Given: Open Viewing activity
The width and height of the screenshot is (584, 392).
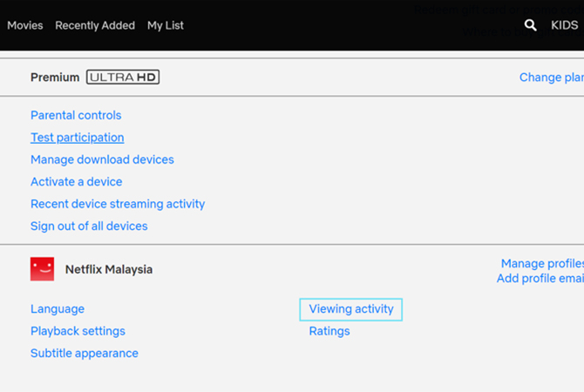Looking at the screenshot, I should (351, 309).
